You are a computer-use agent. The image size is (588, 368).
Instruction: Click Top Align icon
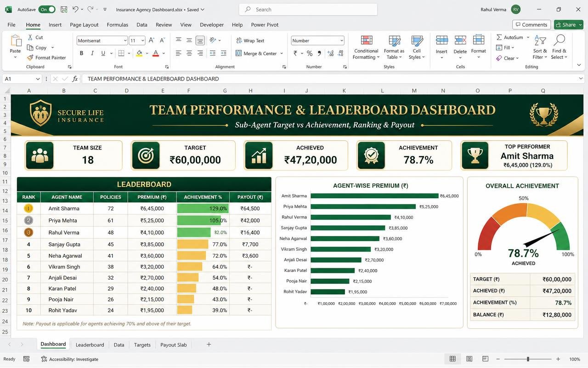click(x=178, y=40)
